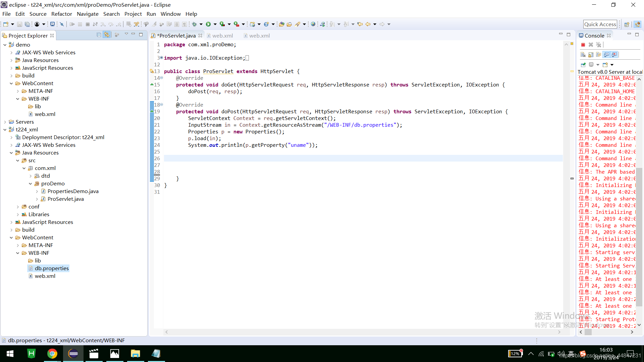Select ProServlet.java in Project Explorer
This screenshot has height=362, width=644.
coord(65,199)
